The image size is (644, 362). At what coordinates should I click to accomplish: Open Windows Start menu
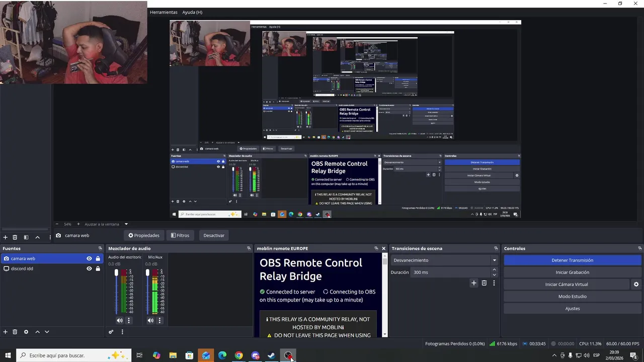tap(8, 355)
